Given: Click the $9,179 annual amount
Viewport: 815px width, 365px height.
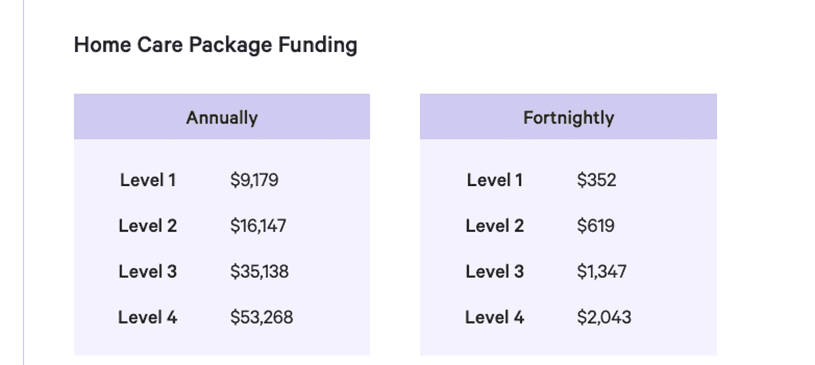Looking at the screenshot, I should (254, 180).
